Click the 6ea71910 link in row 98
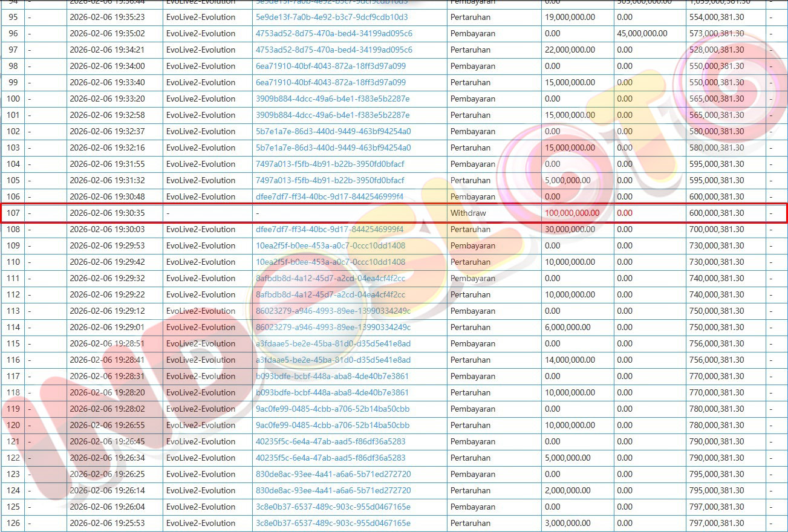 click(331, 66)
